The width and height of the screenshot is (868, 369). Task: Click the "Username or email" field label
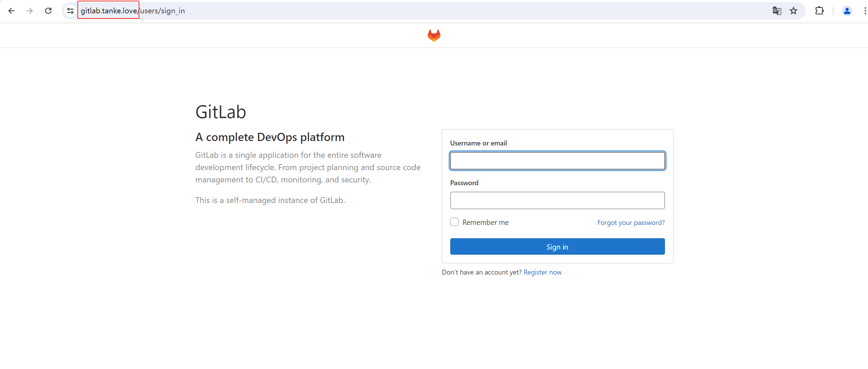pos(478,143)
